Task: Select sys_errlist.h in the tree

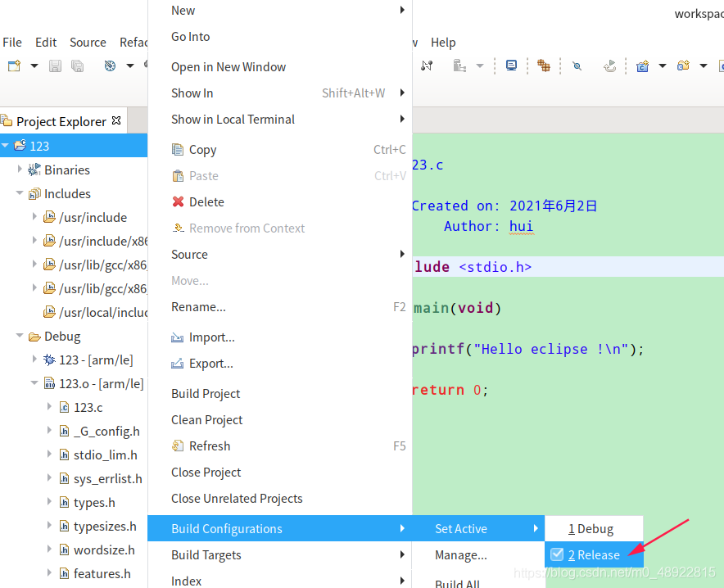Action: 107,478
